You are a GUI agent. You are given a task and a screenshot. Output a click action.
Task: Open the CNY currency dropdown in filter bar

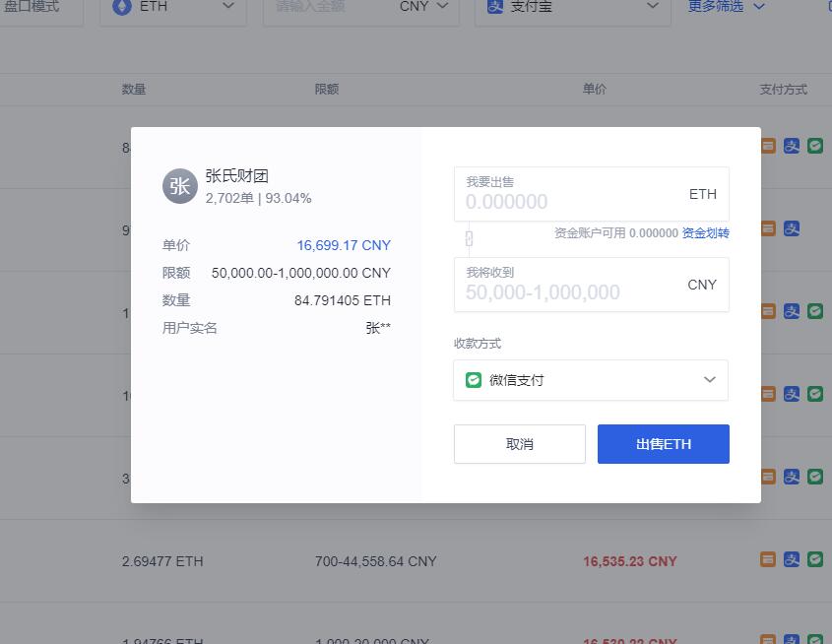coord(424,6)
